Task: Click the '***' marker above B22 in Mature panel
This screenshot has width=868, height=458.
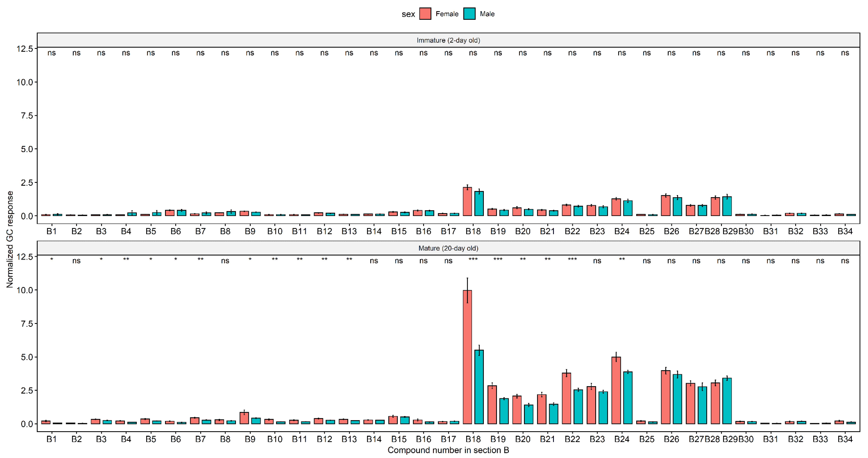Action: [572, 259]
